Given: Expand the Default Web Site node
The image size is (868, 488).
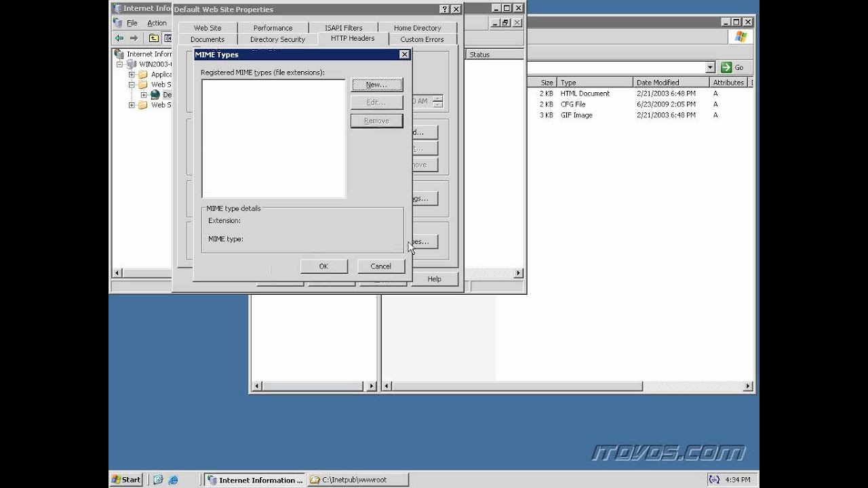Looking at the screenshot, I should (144, 95).
